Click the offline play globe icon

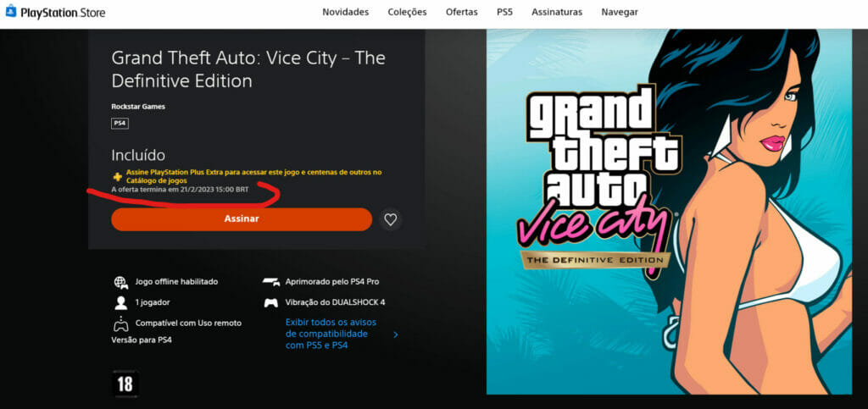(x=120, y=282)
